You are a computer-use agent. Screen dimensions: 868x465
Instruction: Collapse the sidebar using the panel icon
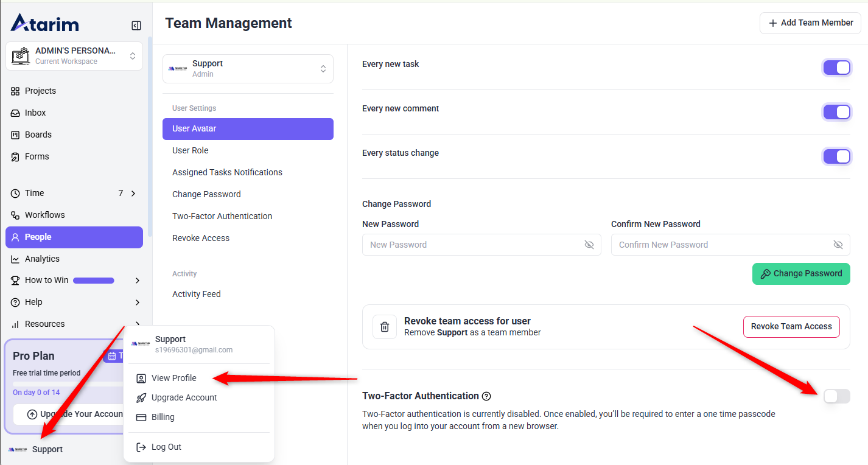click(136, 26)
